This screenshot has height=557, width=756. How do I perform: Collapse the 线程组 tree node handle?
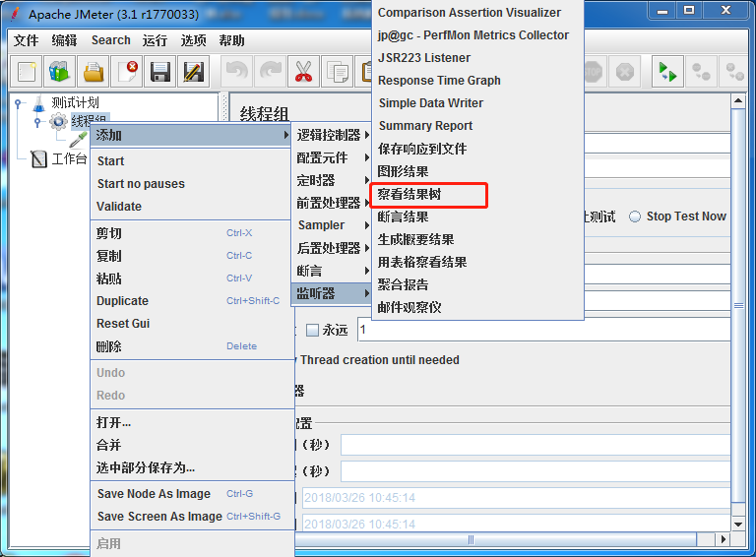pyautogui.click(x=37, y=121)
